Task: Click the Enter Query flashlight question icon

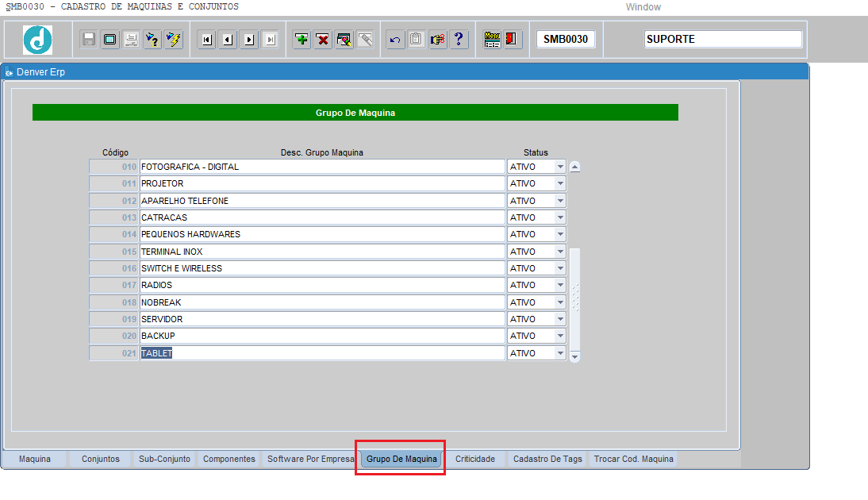Action: tap(152, 40)
